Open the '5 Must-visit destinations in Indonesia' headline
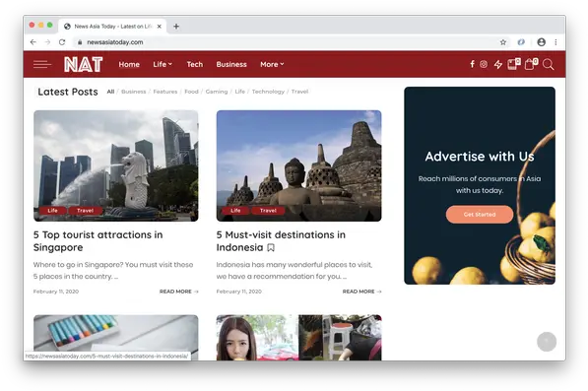588x391 pixels. point(281,241)
